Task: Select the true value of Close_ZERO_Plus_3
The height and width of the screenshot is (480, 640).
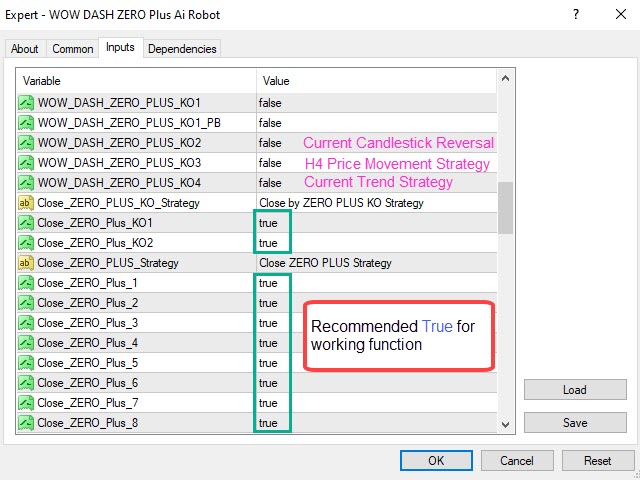Action: tap(268, 323)
